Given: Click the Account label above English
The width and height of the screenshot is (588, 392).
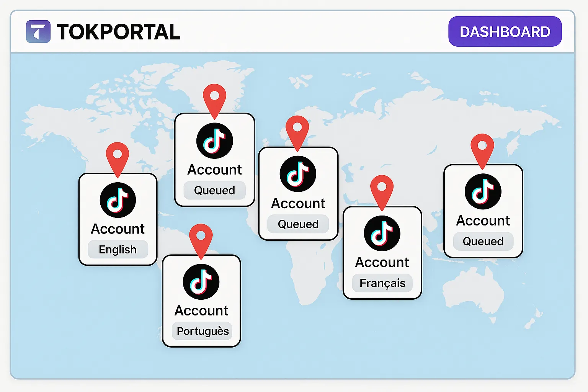Looking at the screenshot, I should point(118,229).
